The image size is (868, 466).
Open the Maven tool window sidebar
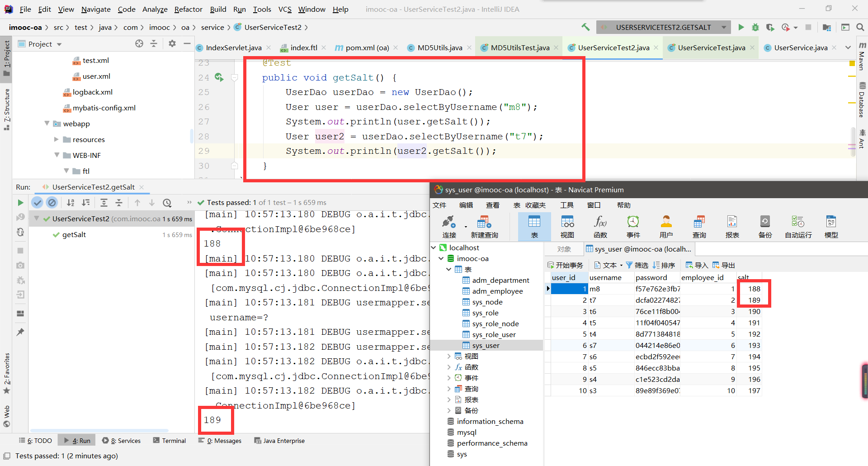point(862,57)
